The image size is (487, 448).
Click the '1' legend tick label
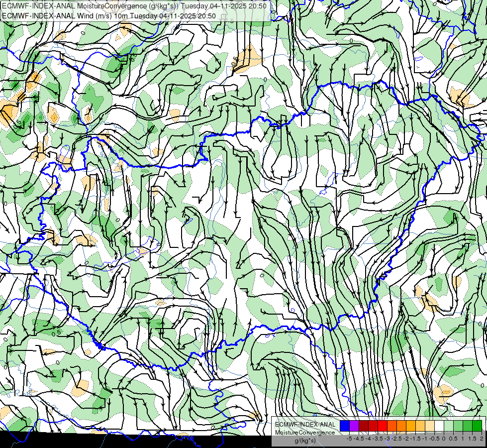pos(462,439)
